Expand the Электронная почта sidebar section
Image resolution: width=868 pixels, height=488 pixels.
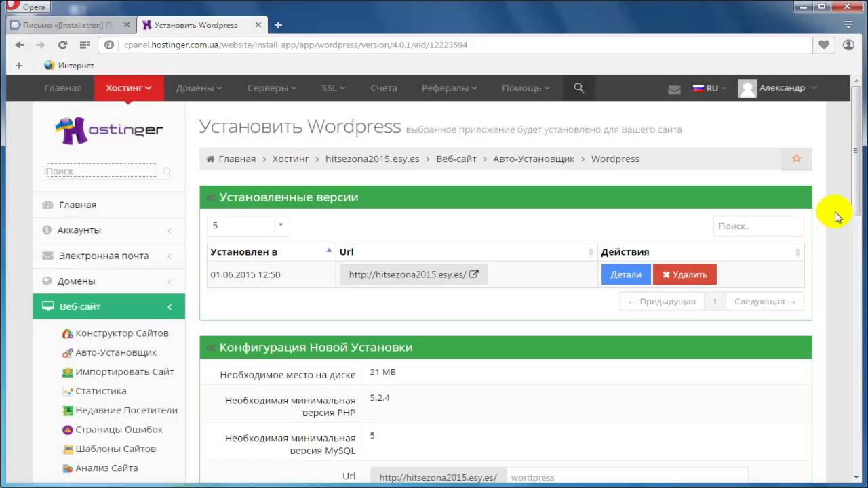coord(108,256)
